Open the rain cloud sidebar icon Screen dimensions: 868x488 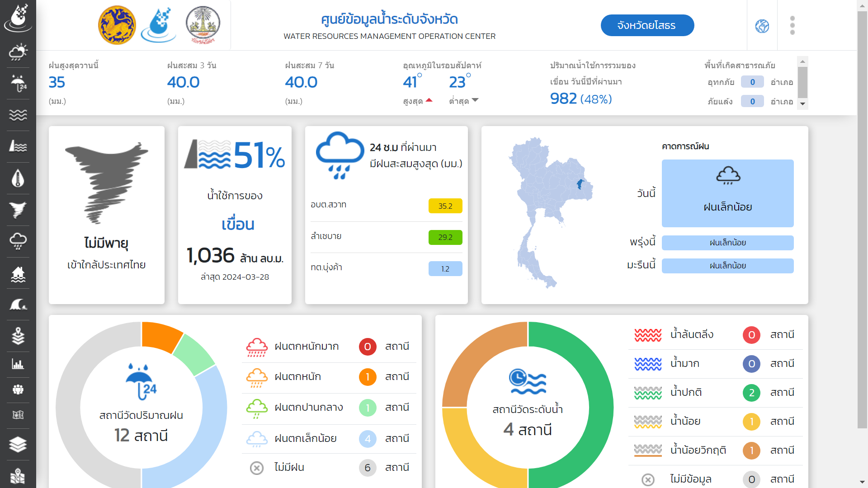pyautogui.click(x=18, y=241)
